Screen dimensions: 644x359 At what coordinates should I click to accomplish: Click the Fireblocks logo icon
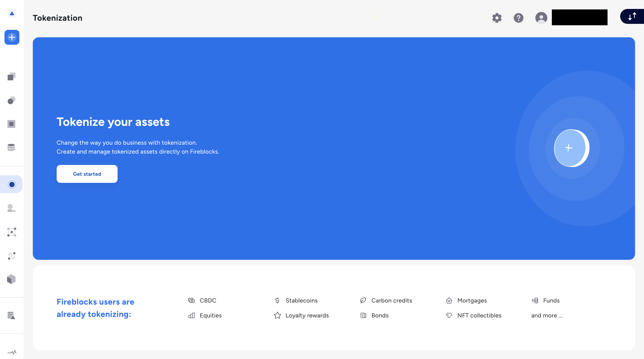click(x=12, y=13)
